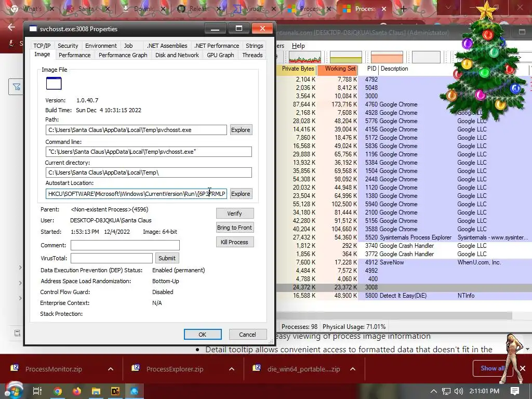Click Explore next to Autostart Location

click(x=241, y=194)
